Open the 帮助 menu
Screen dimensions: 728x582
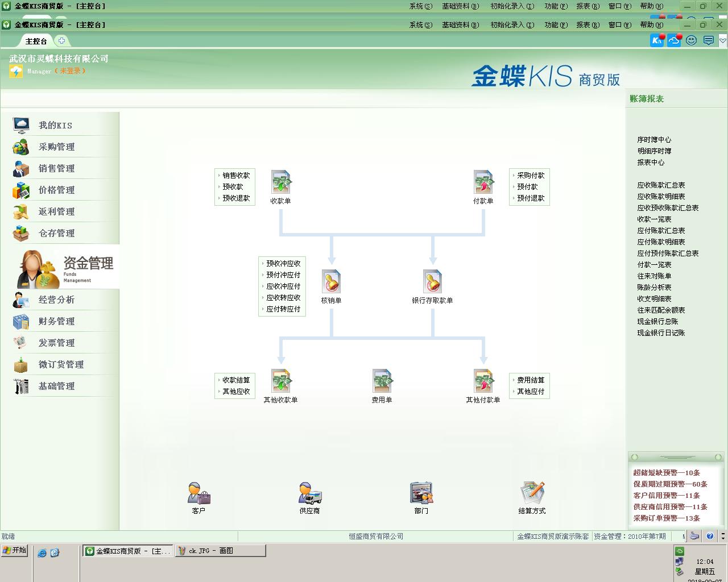[x=652, y=24]
